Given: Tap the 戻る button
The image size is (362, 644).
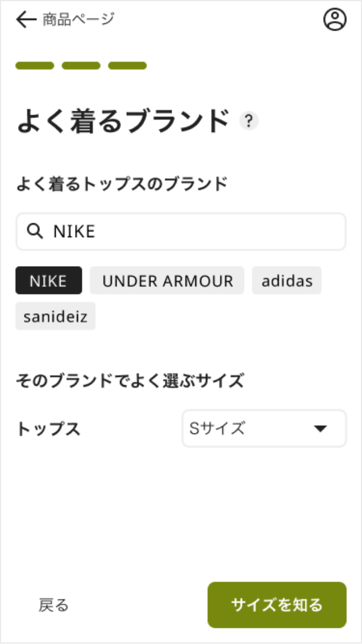Looking at the screenshot, I should tap(54, 605).
